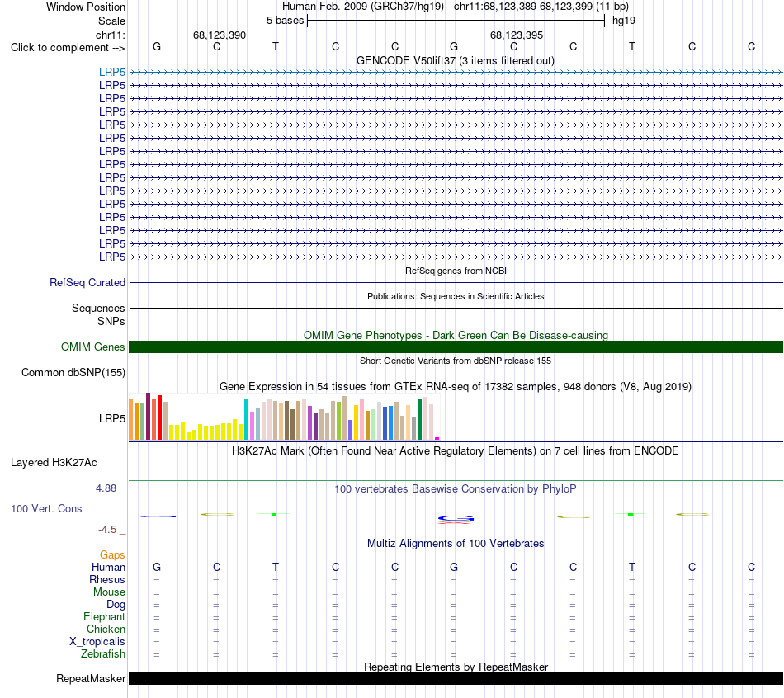Screen dimensions: 784x698
Task: Select the Zebrafish alignment row label
Action: [x=103, y=653]
